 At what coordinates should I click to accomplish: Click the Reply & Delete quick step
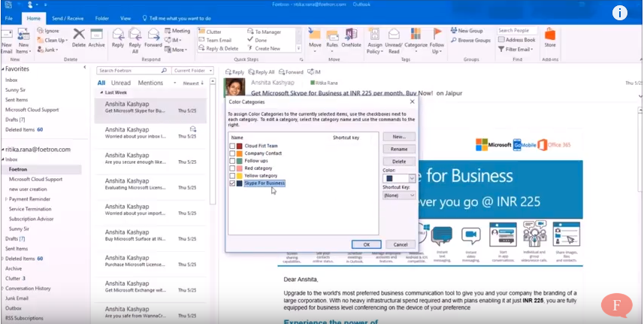tap(218, 48)
